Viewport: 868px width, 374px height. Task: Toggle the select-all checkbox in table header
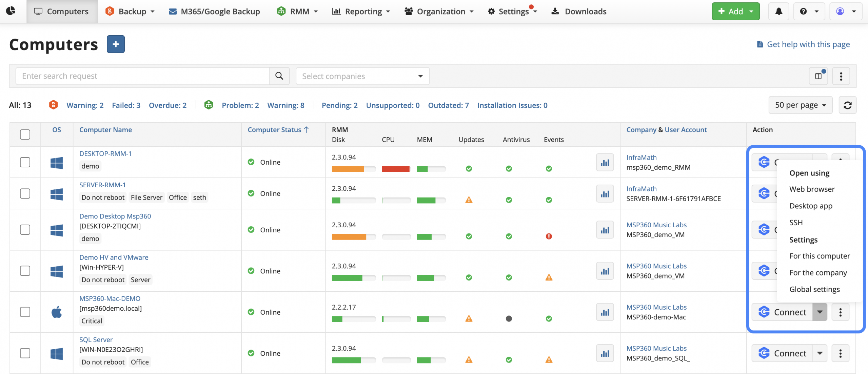pyautogui.click(x=25, y=134)
